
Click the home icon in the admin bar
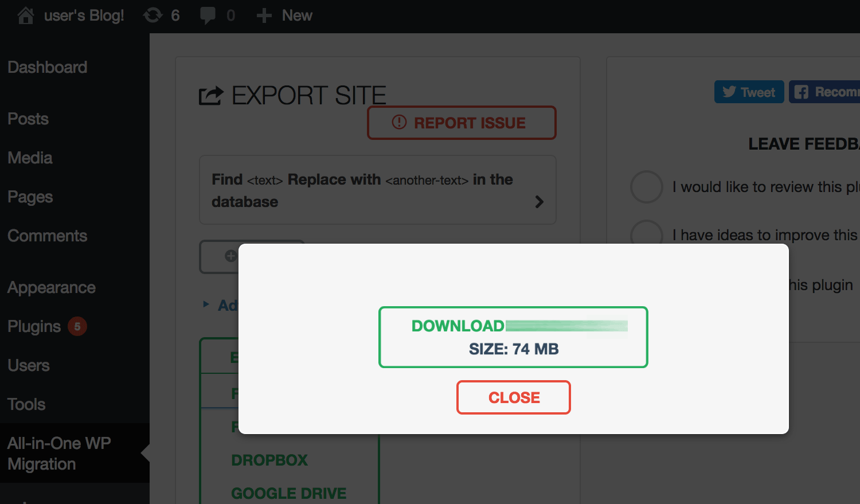pyautogui.click(x=25, y=15)
